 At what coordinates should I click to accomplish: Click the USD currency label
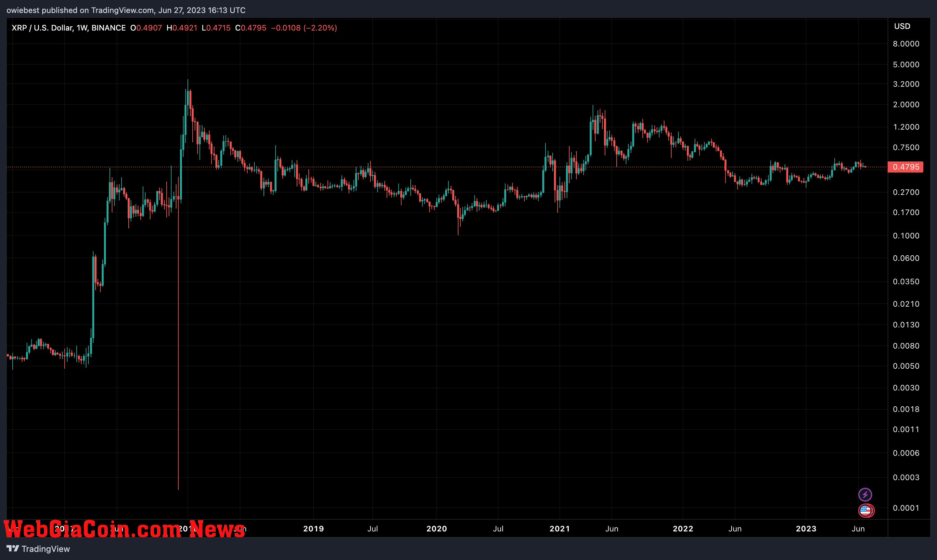(x=902, y=26)
